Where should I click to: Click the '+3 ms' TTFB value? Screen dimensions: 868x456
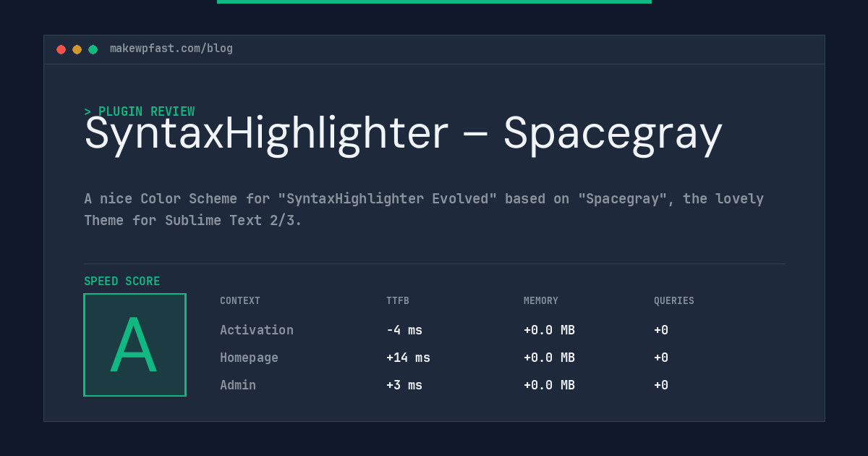click(404, 385)
